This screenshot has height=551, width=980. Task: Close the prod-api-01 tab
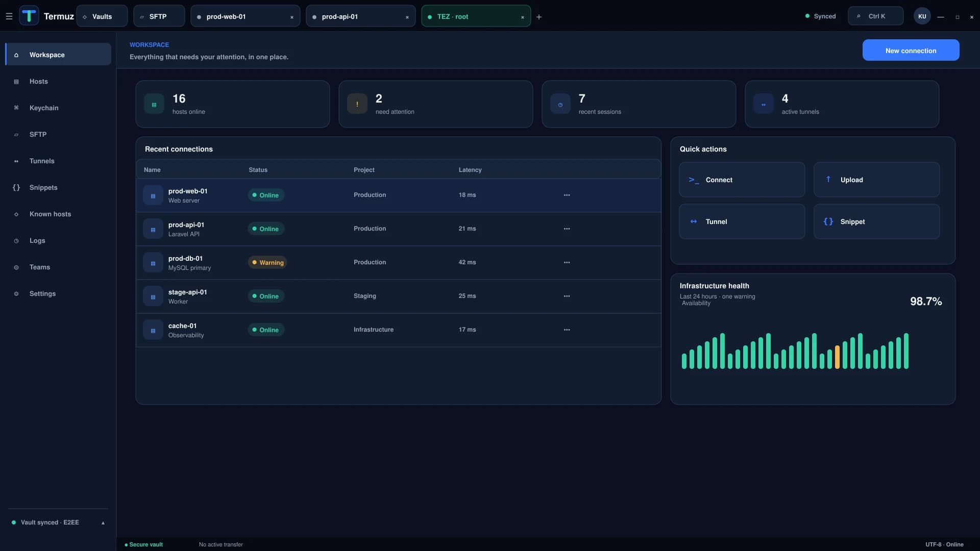point(407,17)
